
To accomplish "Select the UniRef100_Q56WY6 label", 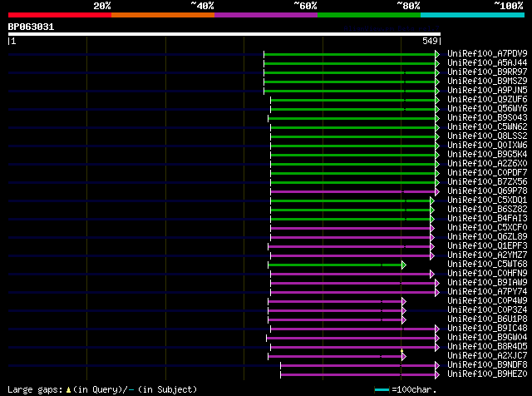I will [x=487, y=109].
